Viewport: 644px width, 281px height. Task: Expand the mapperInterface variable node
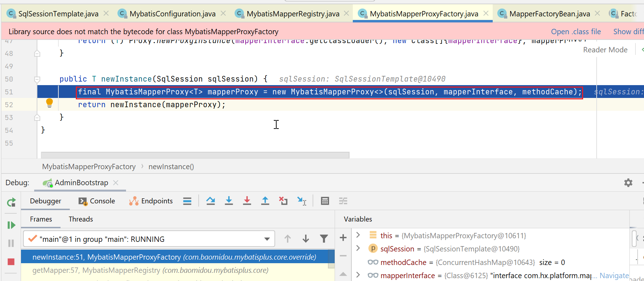tap(358, 275)
